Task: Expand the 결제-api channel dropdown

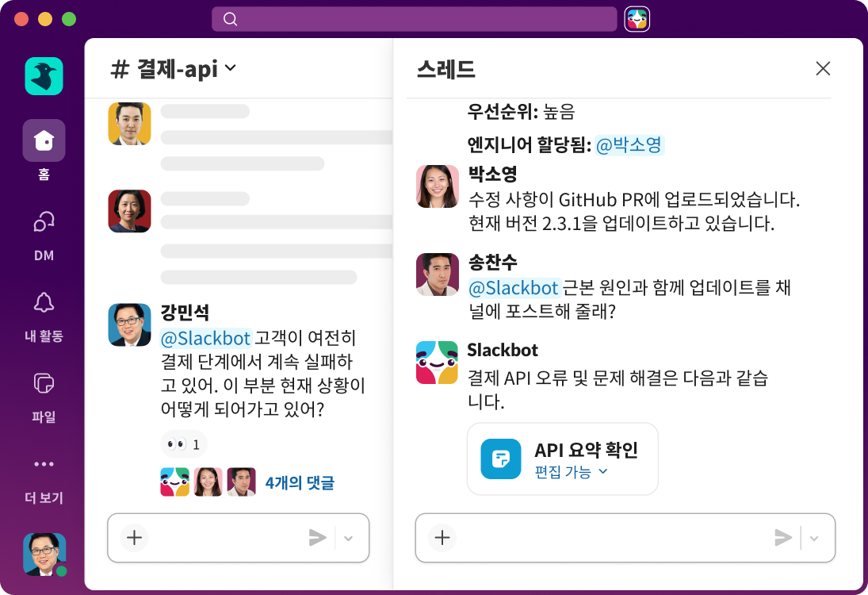Action: (231, 68)
